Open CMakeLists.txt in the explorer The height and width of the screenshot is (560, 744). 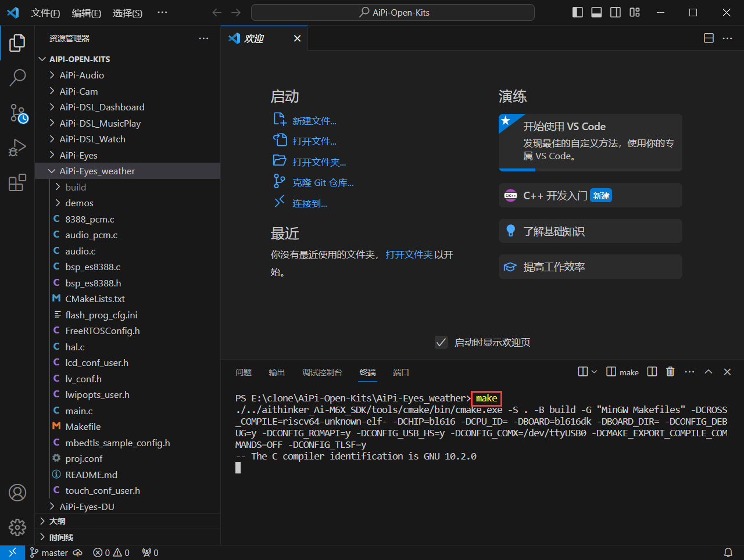128,299
